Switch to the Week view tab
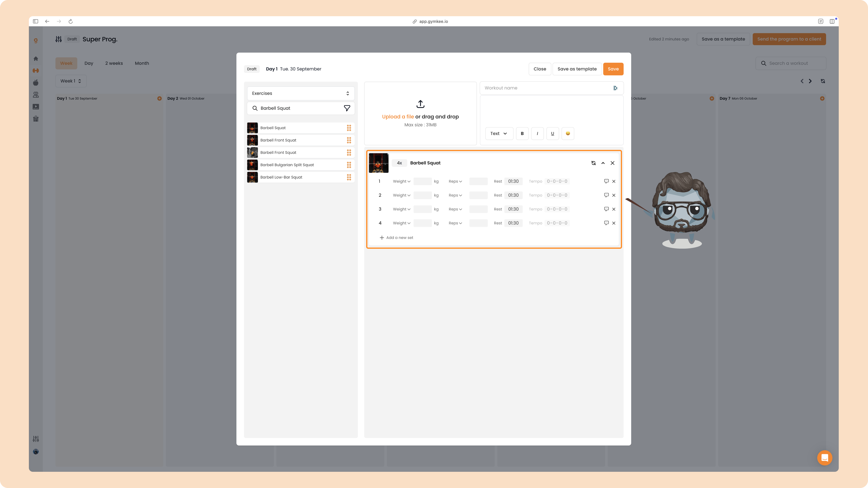Viewport: 868px width, 488px height. point(66,63)
